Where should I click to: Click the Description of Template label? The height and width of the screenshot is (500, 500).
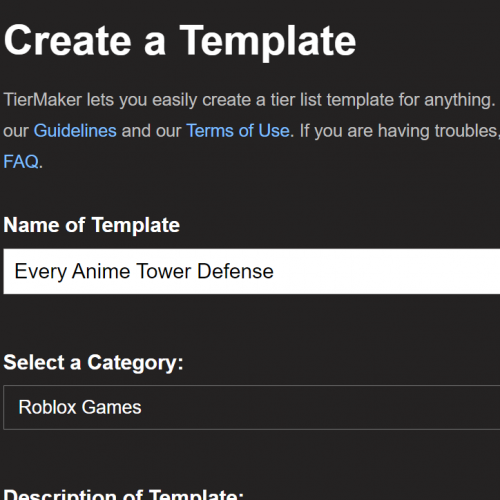point(123,494)
